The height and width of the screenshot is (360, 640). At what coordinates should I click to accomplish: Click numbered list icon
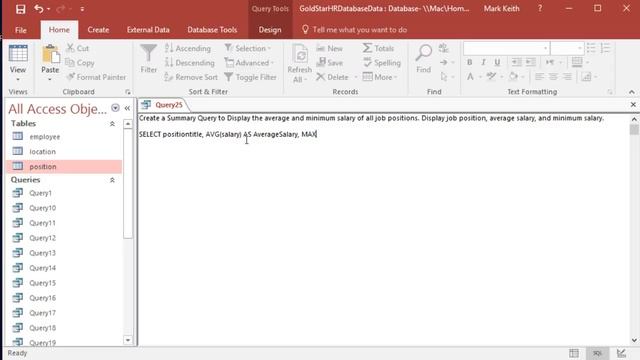pyautogui.click(x=605, y=48)
